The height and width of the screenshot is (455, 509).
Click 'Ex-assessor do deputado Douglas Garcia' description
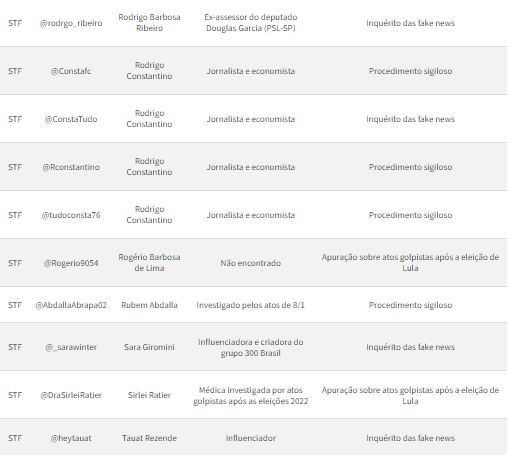pyautogui.click(x=251, y=22)
